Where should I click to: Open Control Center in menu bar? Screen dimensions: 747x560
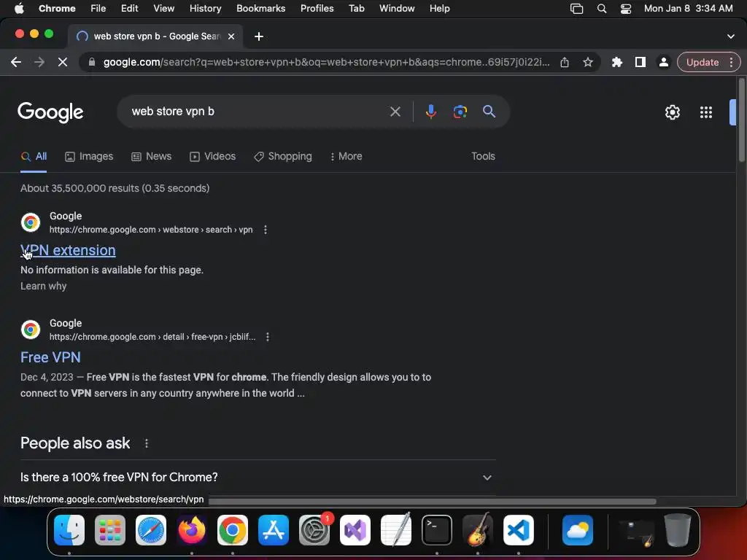[625, 9]
